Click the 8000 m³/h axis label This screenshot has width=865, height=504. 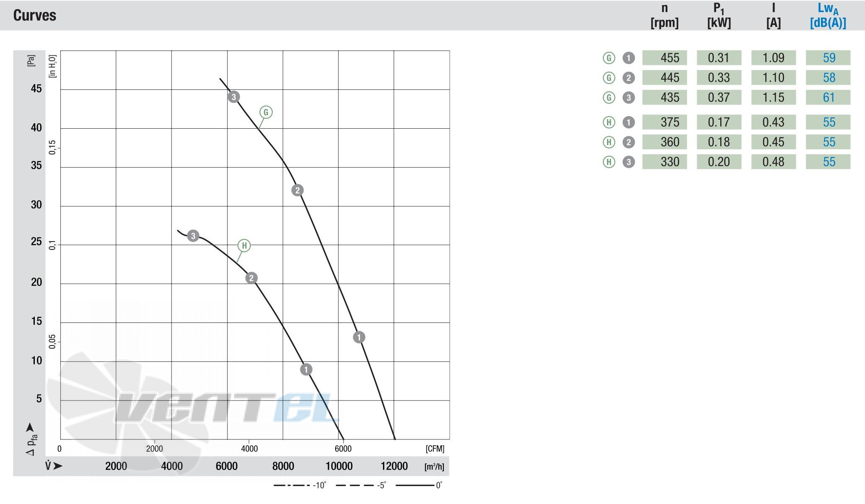(x=283, y=466)
